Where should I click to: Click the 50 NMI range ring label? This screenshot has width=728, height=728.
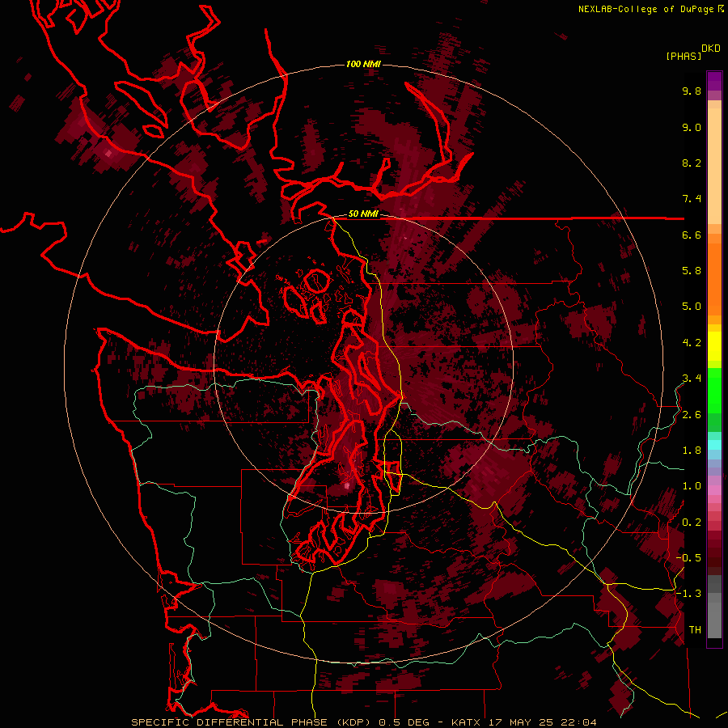tap(363, 214)
